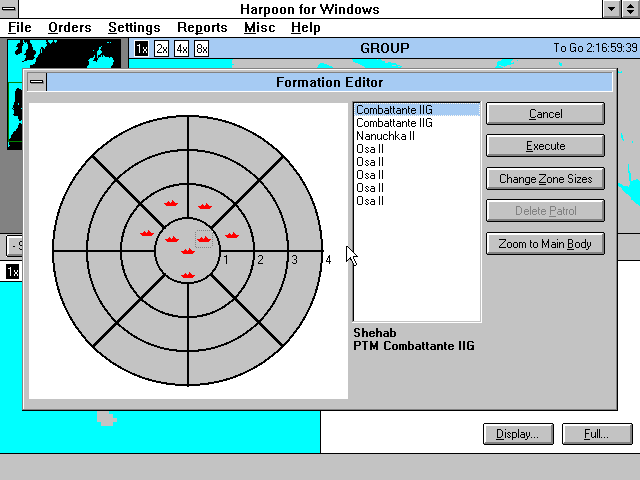Enable 4x time compression
The height and width of the screenshot is (480, 640).
click(x=182, y=49)
